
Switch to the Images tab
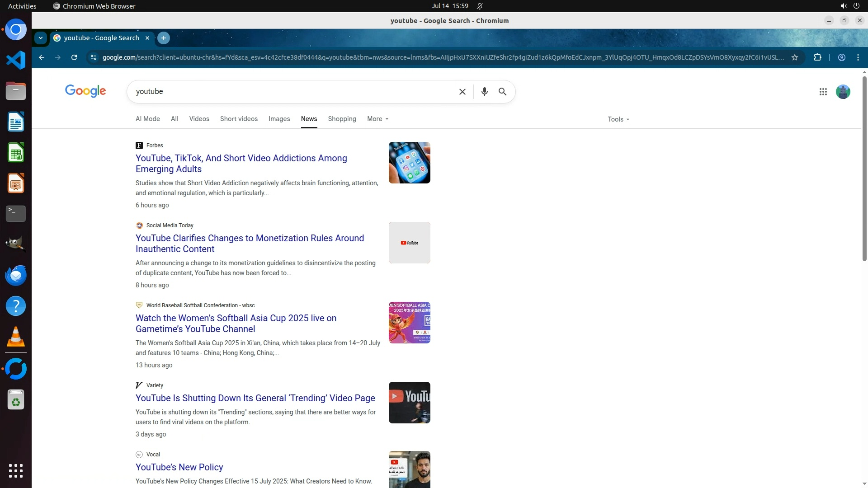coord(279,119)
